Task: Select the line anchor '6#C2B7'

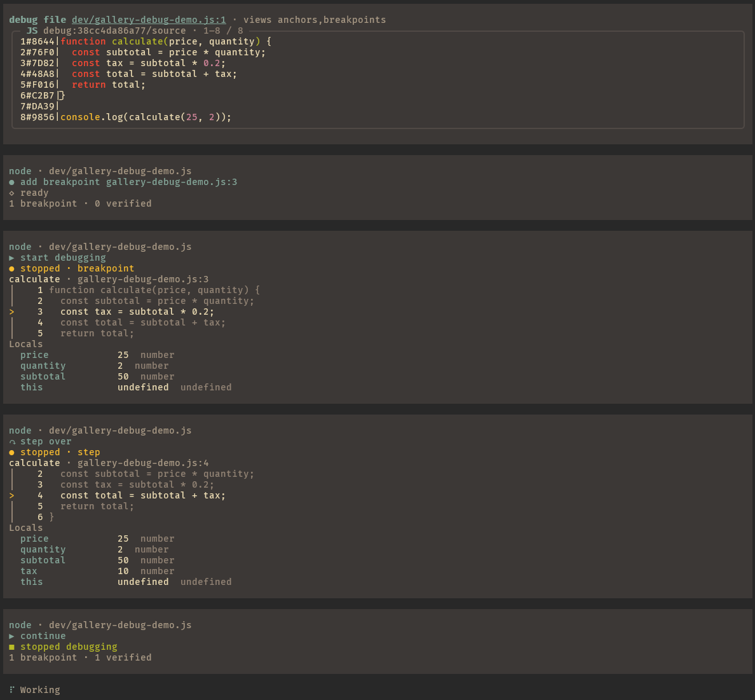Action: pos(37,95)
